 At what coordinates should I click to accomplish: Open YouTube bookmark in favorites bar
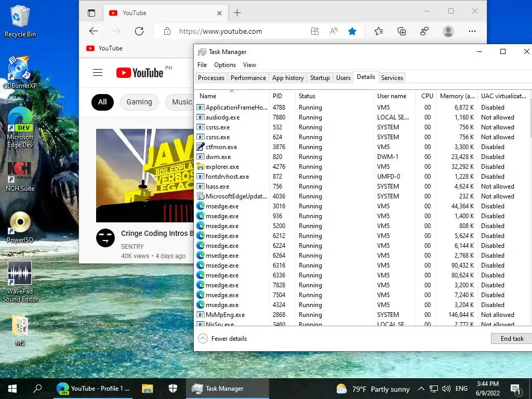[x=104, y=48]
